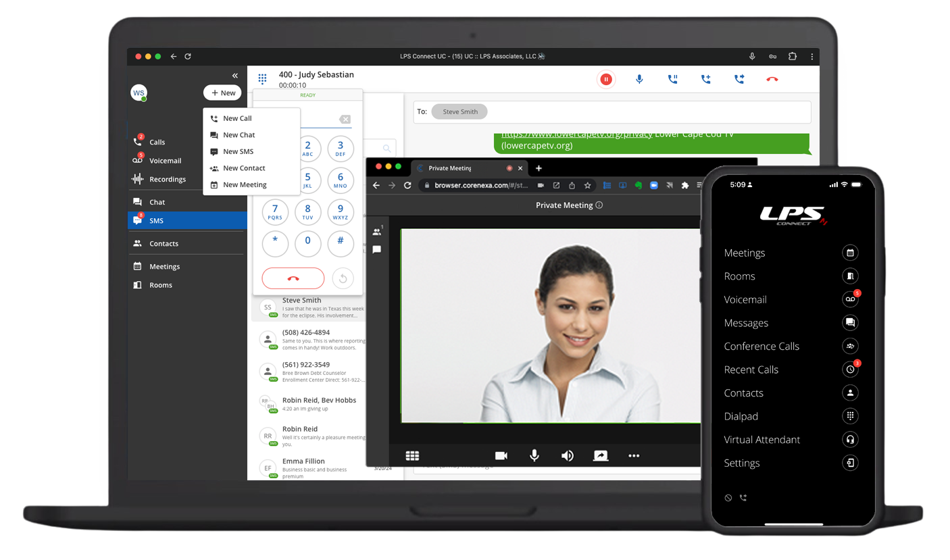Hang up the active call with Judy Sebastian

(x=772, y=79)
